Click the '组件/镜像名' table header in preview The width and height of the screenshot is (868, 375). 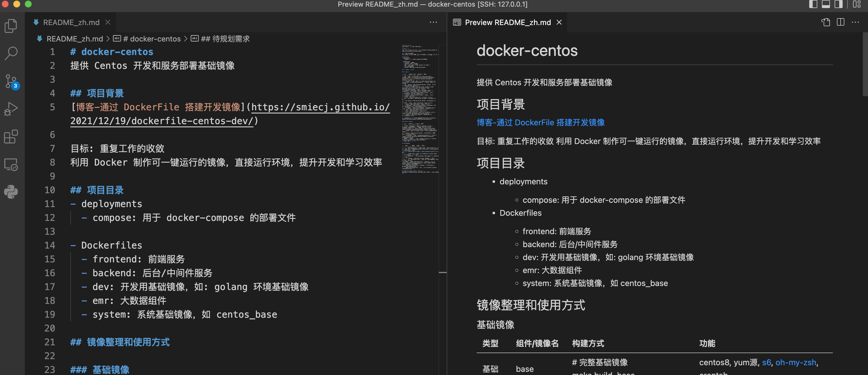coord(537,343)
